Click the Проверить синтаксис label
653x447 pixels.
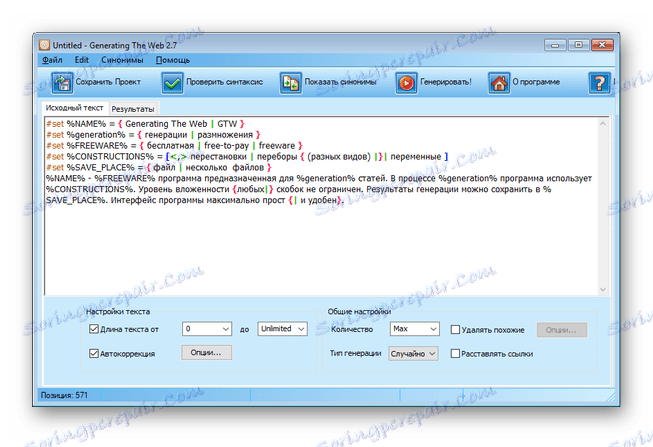(224, 82)
